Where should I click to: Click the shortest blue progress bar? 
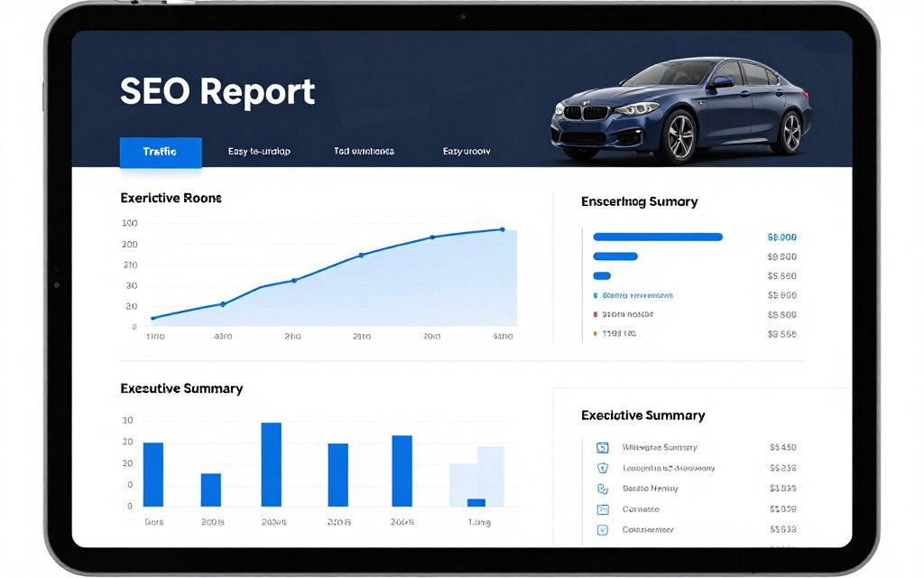pos(602,276)
